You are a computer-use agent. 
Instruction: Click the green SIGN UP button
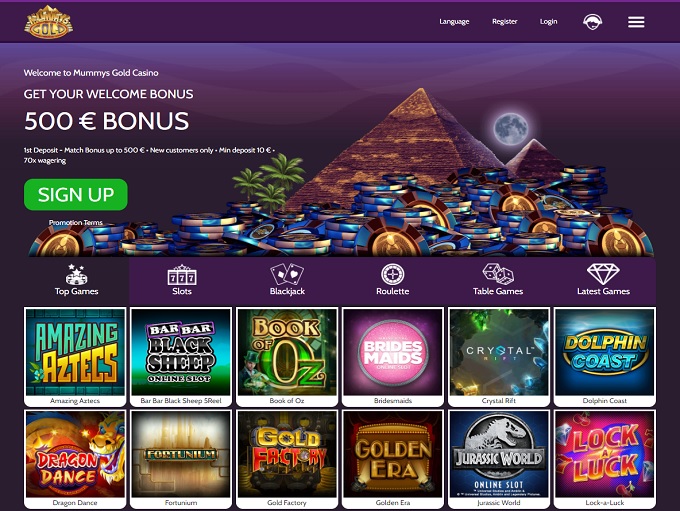76,194
